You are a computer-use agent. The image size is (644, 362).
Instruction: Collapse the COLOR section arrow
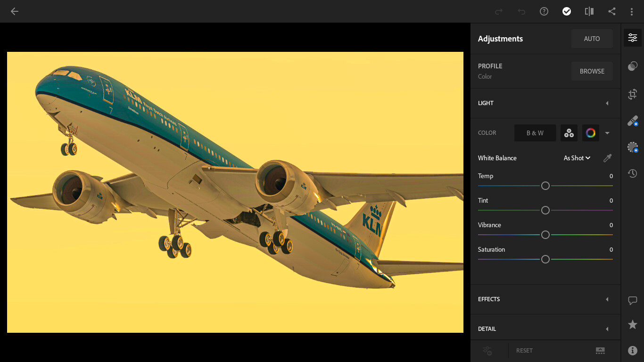607,133
